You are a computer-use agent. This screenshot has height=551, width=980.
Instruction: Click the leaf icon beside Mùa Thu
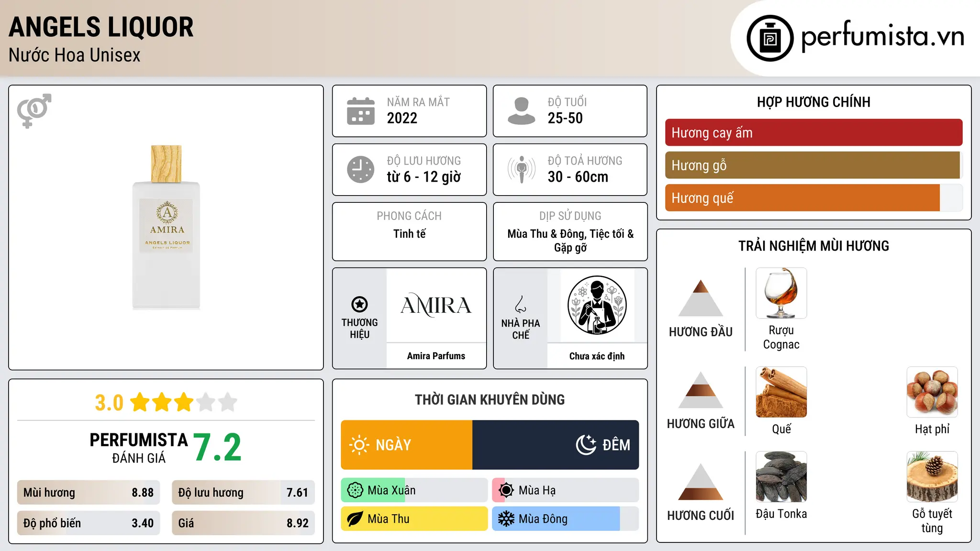pos(355,519)
